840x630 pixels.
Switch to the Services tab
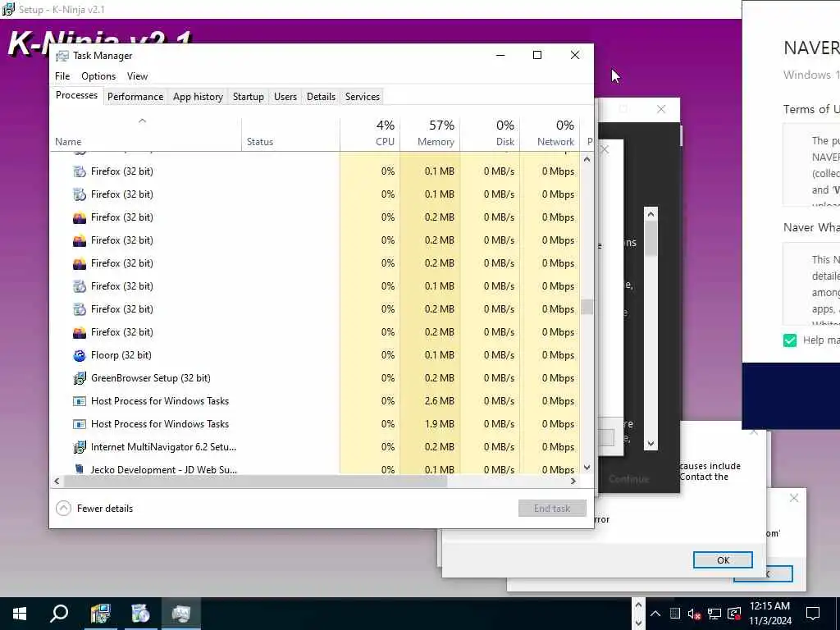click(362, 97)
